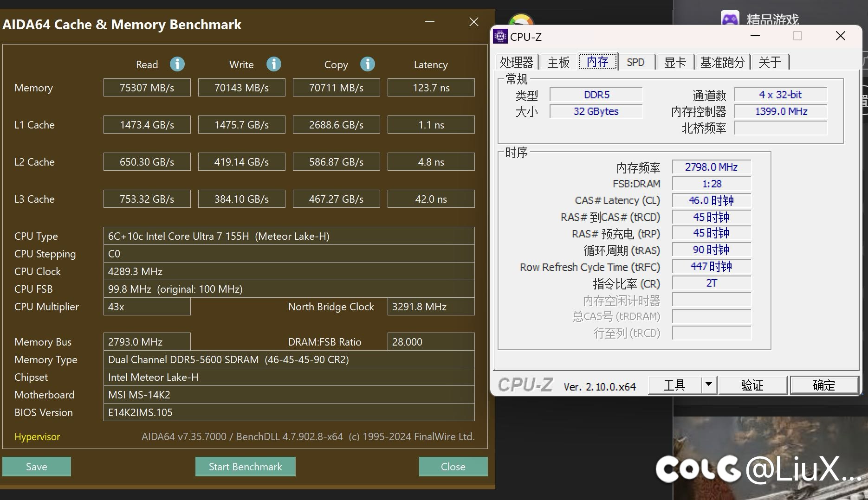
Task: Click the purple game controller icon behind CPU-Z
Action: pos(730,19)
